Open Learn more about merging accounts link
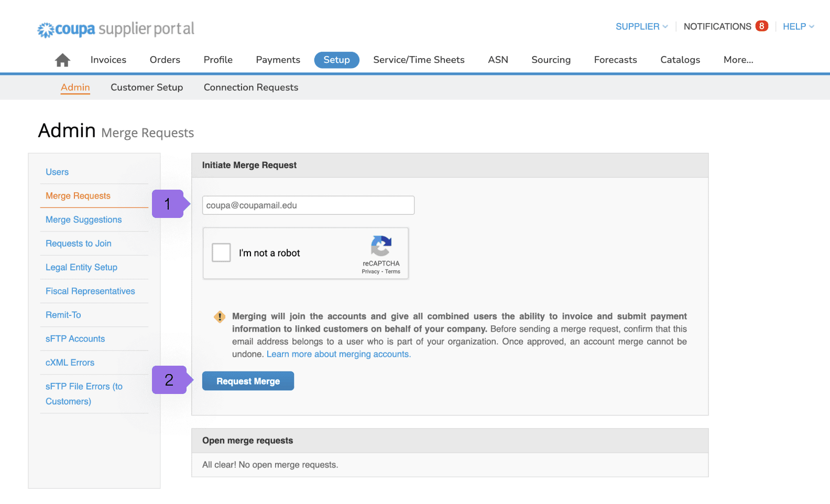The image size is (830, 504). point(338,354)
